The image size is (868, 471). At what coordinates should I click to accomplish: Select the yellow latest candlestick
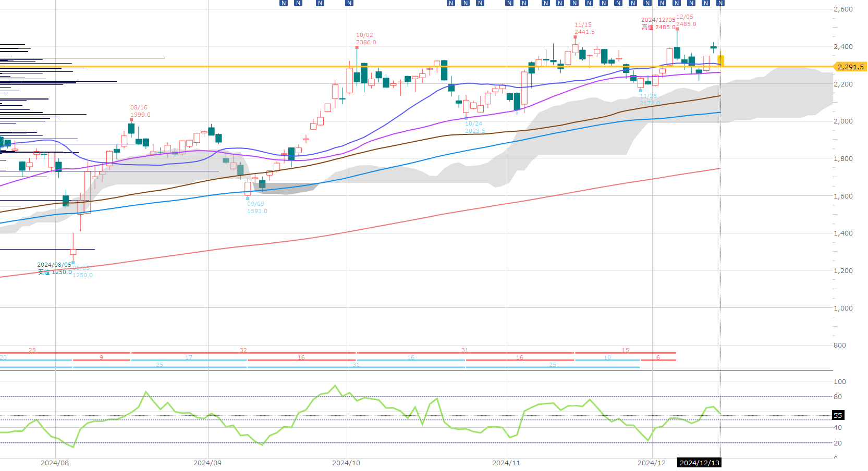(x=720, y=60)
